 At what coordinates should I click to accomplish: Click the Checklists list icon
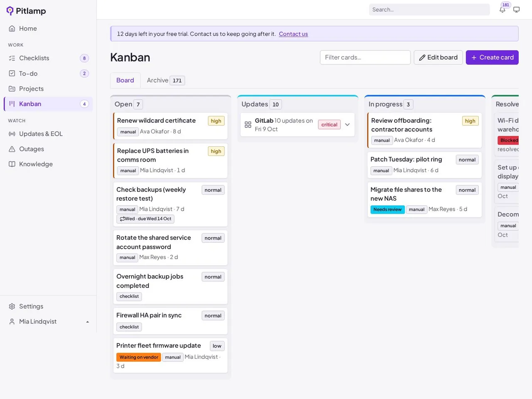point(12,58)
